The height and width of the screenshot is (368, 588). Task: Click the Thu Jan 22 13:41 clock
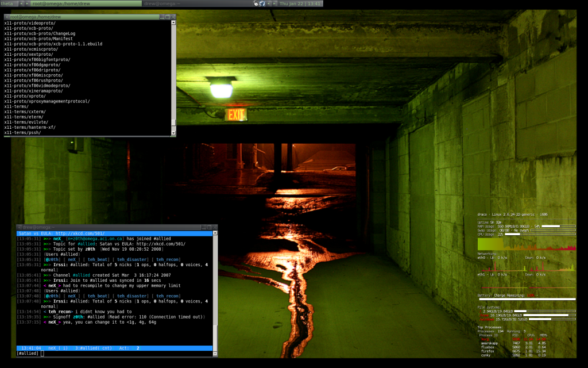tap(300, 3)
